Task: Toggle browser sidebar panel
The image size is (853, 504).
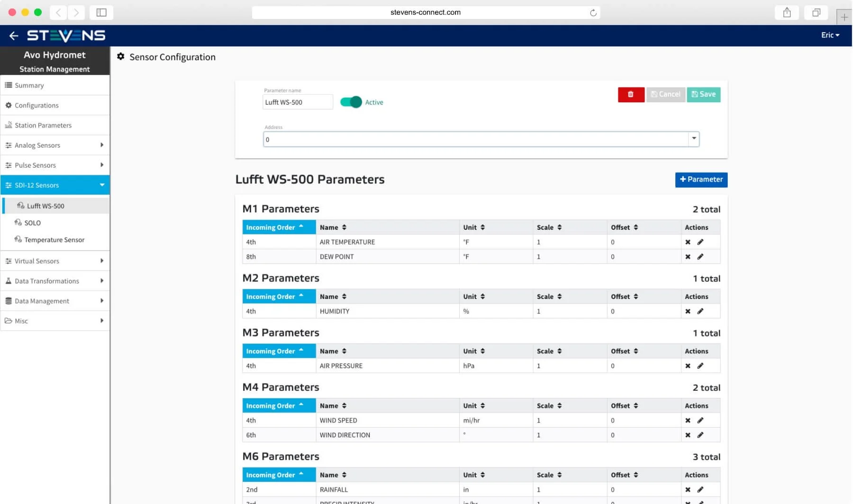Action: pyautogui.click(x=101, y=12)
